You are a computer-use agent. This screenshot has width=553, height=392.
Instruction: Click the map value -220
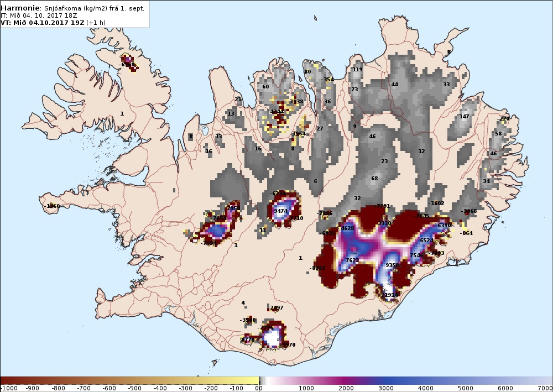(x=503, y=119)
